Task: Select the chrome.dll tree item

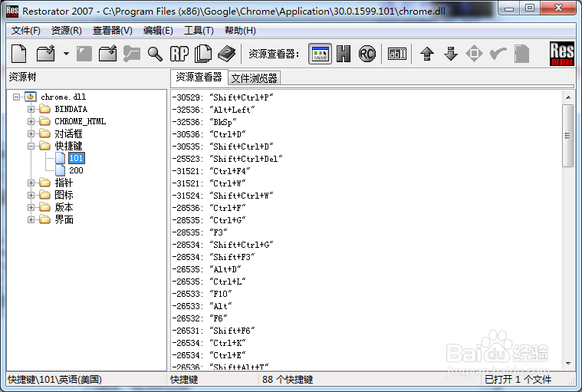Action: (63, 97)
